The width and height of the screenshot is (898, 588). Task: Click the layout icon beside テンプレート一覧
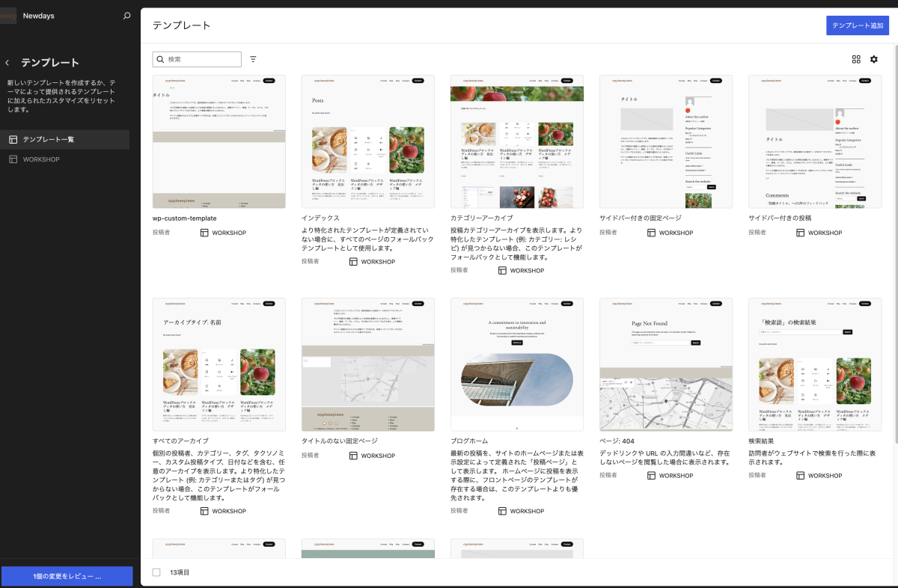tap(13, 139)
